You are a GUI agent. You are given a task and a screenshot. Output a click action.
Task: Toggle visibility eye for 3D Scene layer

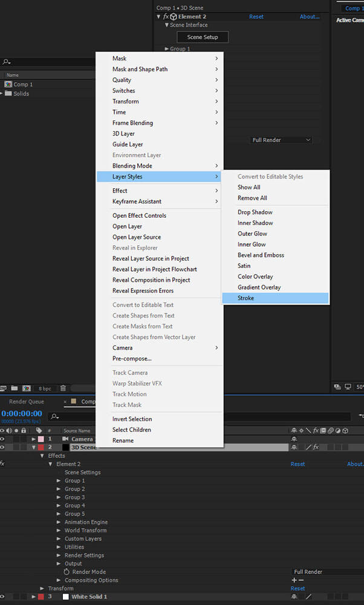pos(2,447)
